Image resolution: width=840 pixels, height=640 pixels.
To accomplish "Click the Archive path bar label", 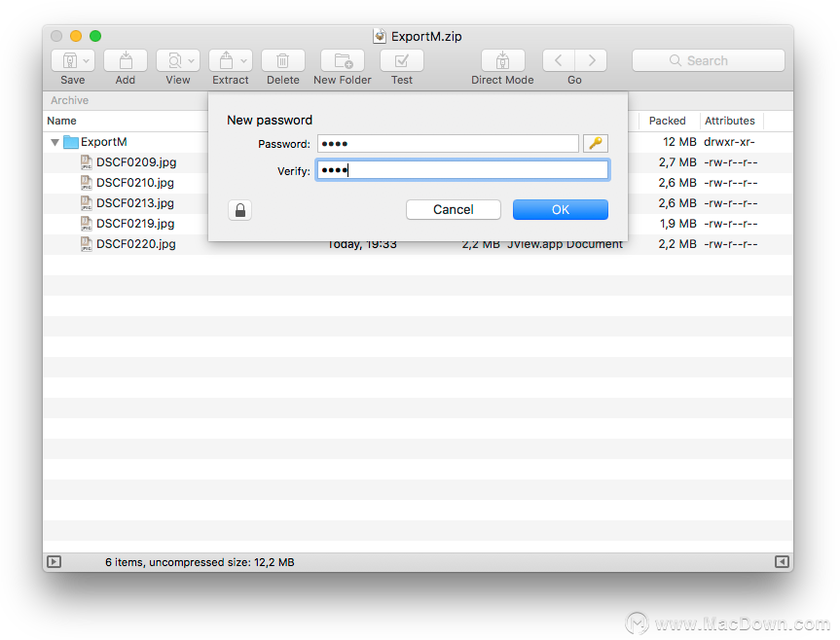I will 70,100.
